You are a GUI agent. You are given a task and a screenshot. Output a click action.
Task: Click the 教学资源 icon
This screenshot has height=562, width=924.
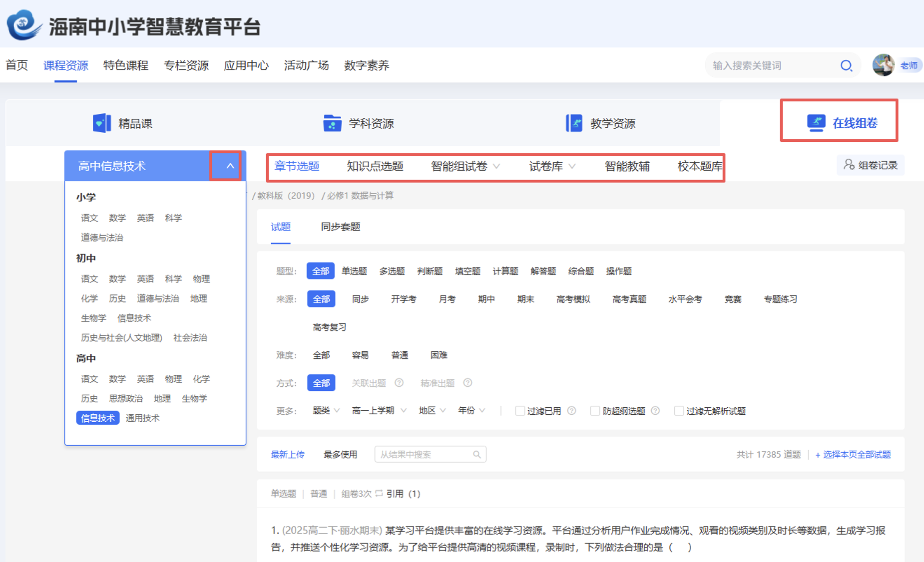pyautogui.click(x=574, y=123)
